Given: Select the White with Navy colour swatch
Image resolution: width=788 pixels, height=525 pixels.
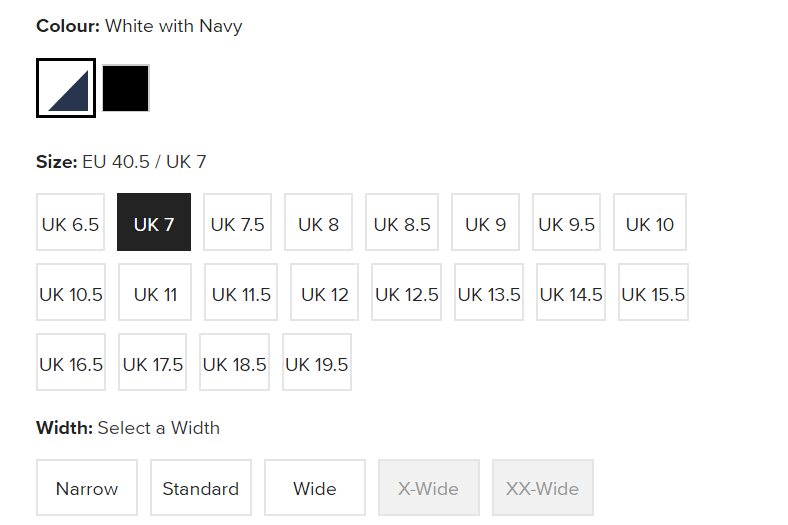Looking at the screenshot, I should [x=66, y=88].
